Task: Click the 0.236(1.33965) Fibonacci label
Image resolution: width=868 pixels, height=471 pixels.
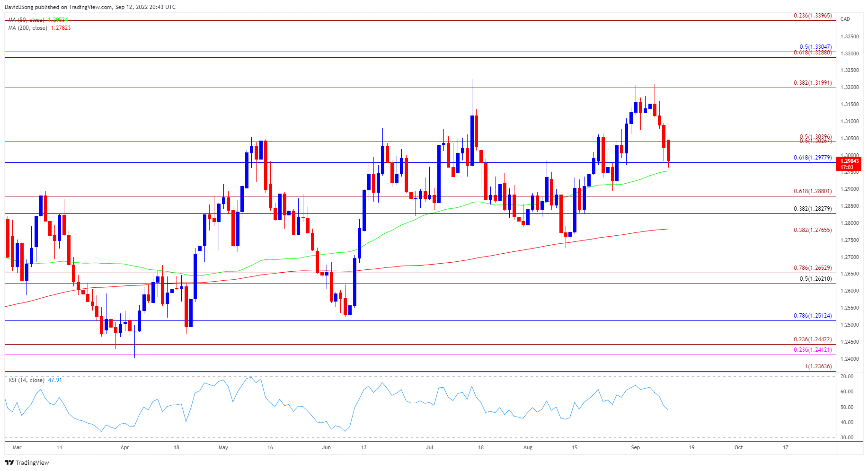Action: pos(813,16)
